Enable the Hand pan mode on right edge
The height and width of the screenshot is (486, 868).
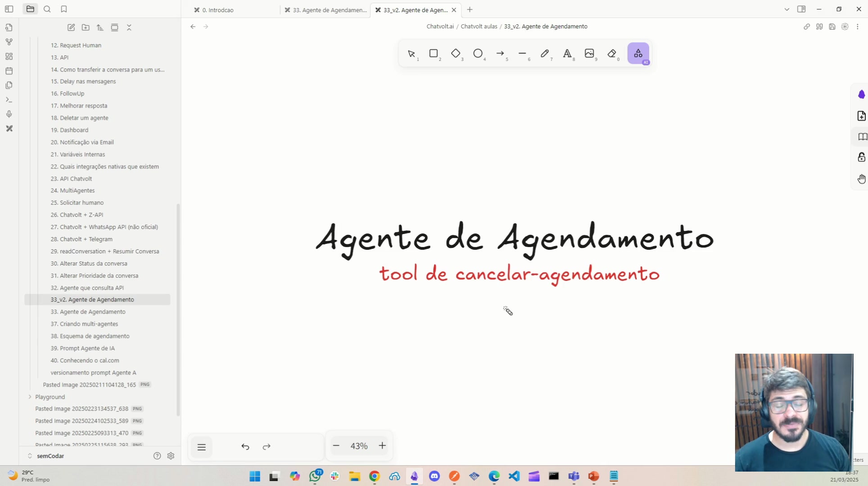(862, 179)
